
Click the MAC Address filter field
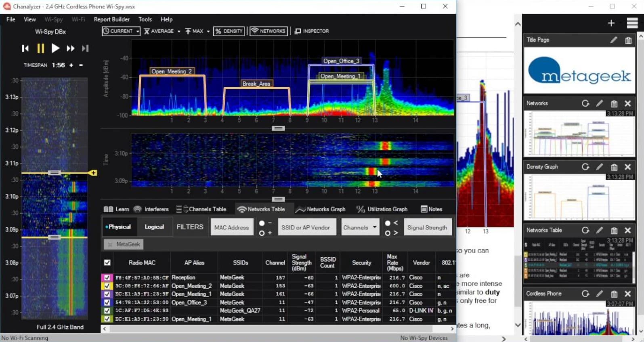tap(232, 227)
